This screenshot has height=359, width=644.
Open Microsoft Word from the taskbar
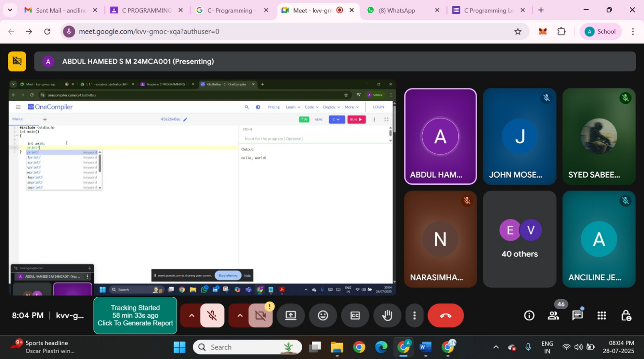click(x=425, y=347)
